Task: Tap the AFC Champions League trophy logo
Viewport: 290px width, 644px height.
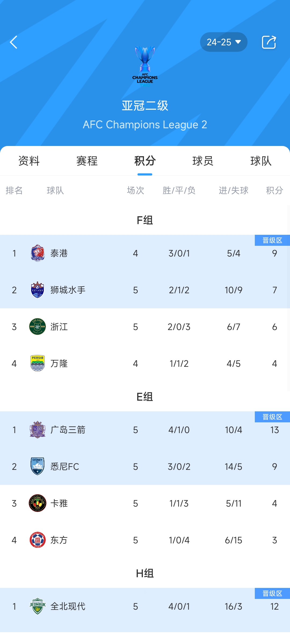Action: pyautogui.click(x=145, y=66)
